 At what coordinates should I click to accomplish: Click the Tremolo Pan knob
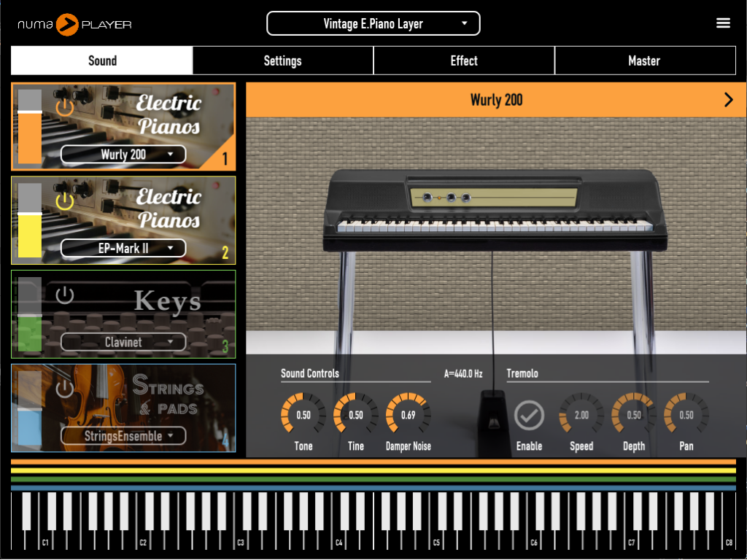point(686,414)
